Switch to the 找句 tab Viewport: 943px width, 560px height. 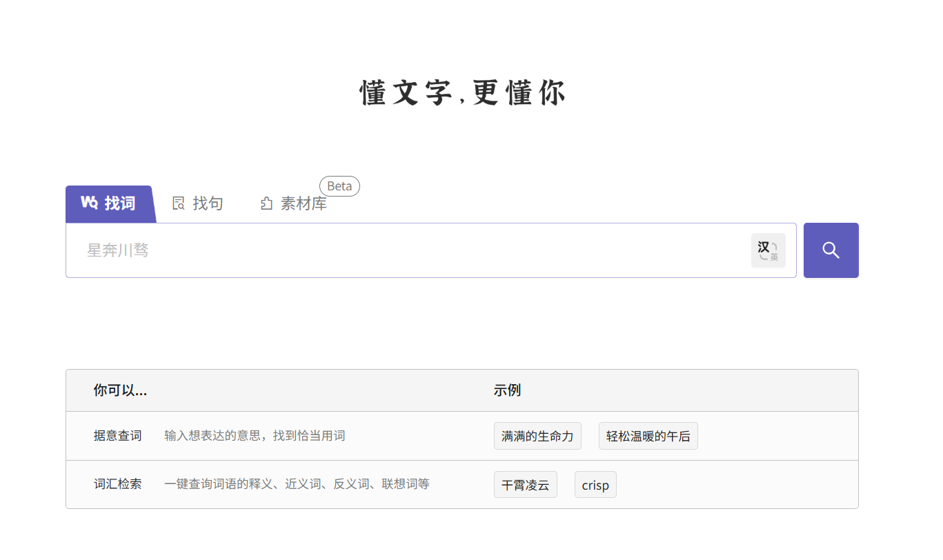(198, 203)
